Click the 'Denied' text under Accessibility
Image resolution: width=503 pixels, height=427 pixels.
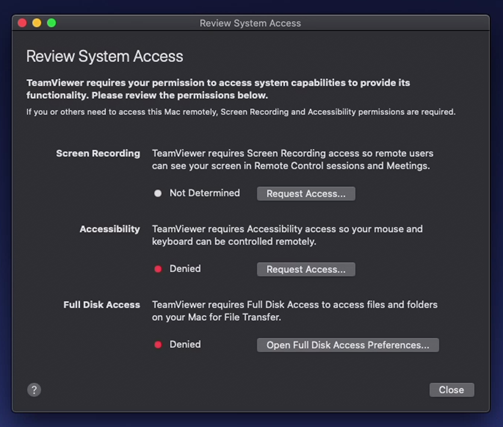click(x=185, y=269)
